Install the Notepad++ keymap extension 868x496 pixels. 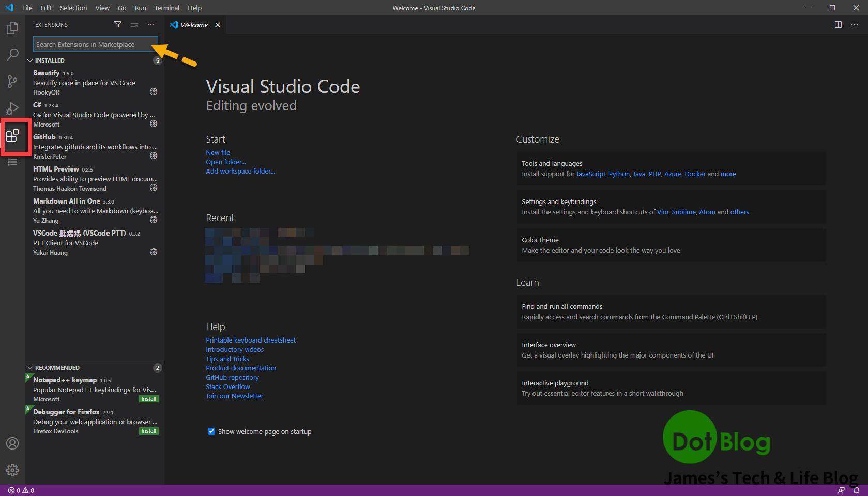click(148, 399)
